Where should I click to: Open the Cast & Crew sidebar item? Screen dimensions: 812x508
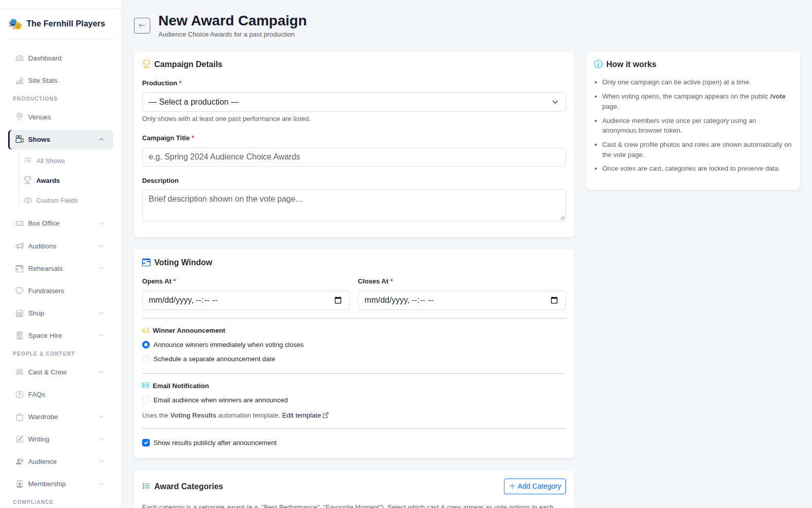(x=60, y=372)
